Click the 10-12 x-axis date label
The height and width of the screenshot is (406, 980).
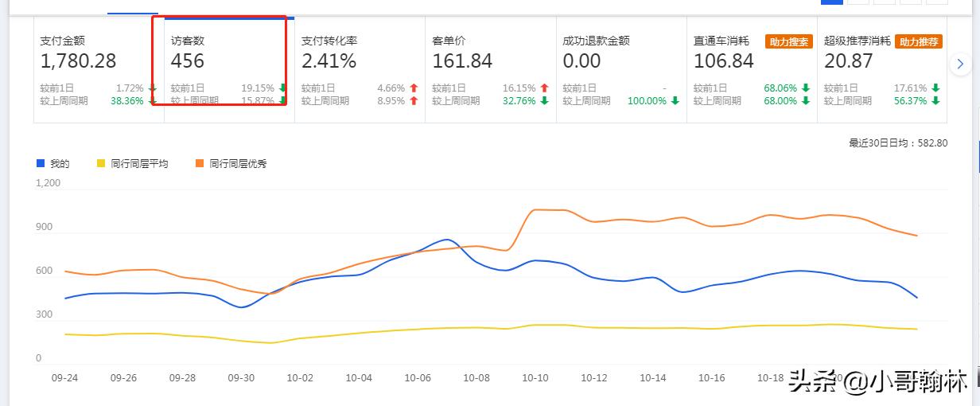(x=594, y=378)
